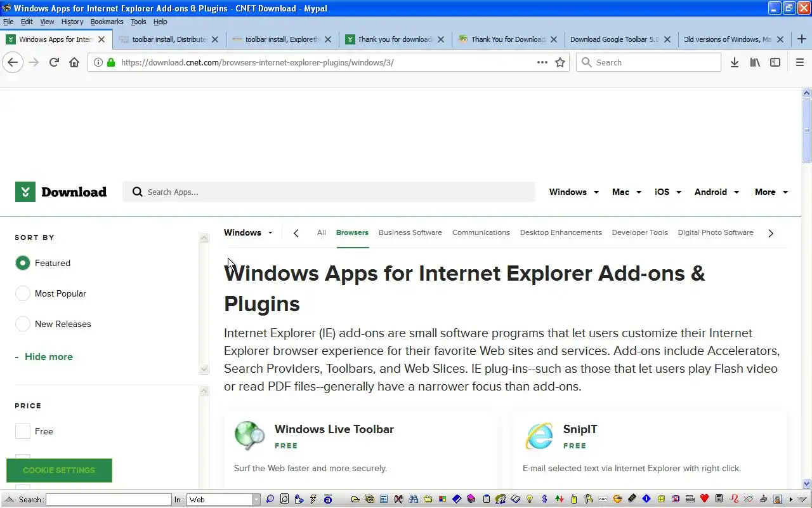Click the Search Apps input field
This screenshot has width=812, height=508.
(x=329, y=192)
